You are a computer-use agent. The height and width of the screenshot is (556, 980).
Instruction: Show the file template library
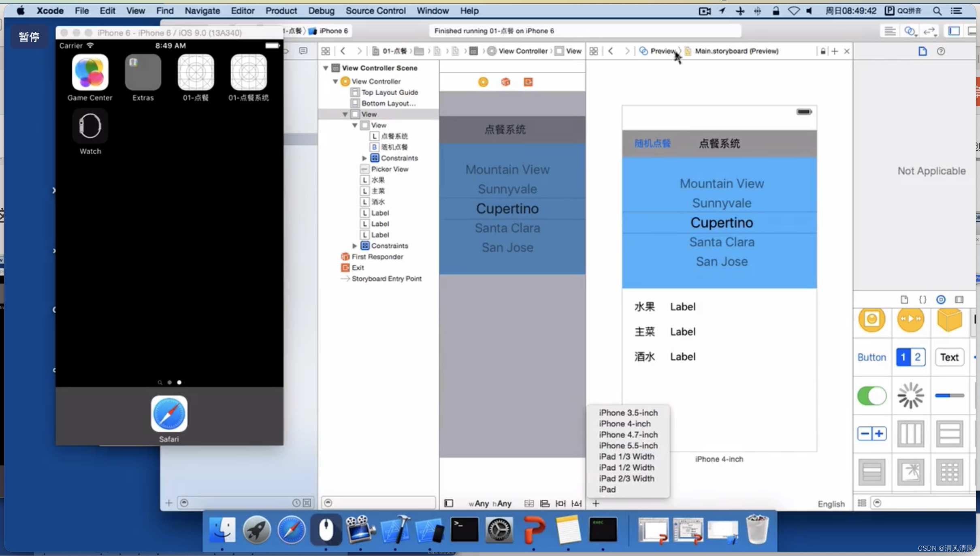[904, 299]
